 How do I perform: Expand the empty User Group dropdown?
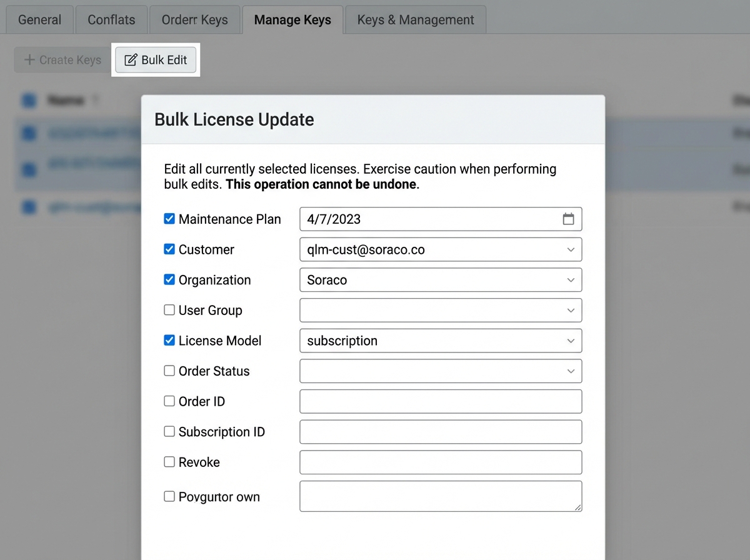click(441, 310)
